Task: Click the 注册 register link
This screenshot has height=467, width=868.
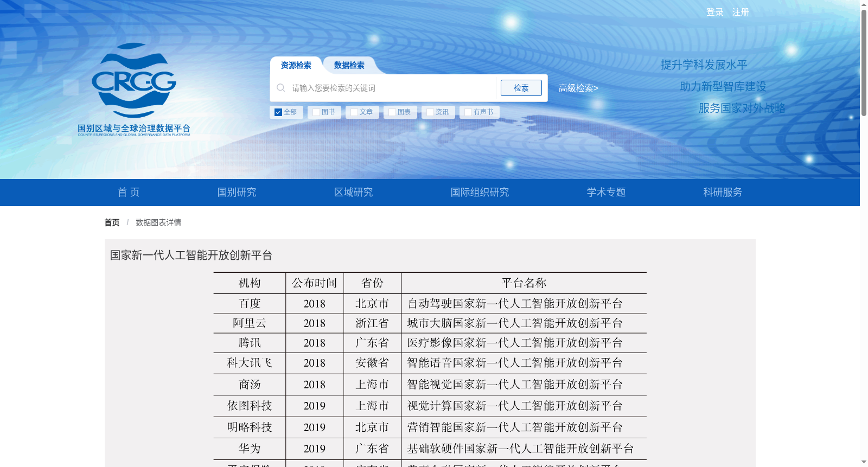Action: coord(741,12)
